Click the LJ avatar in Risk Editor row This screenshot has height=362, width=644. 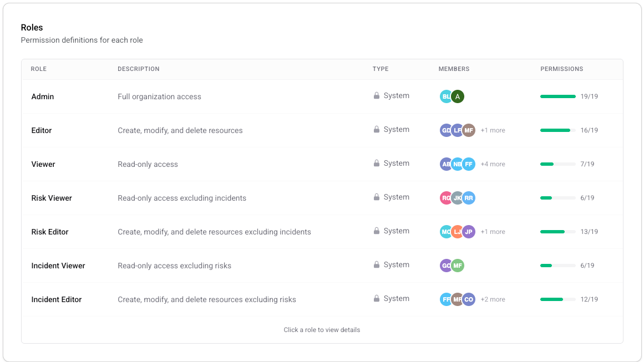pos(457,232)
